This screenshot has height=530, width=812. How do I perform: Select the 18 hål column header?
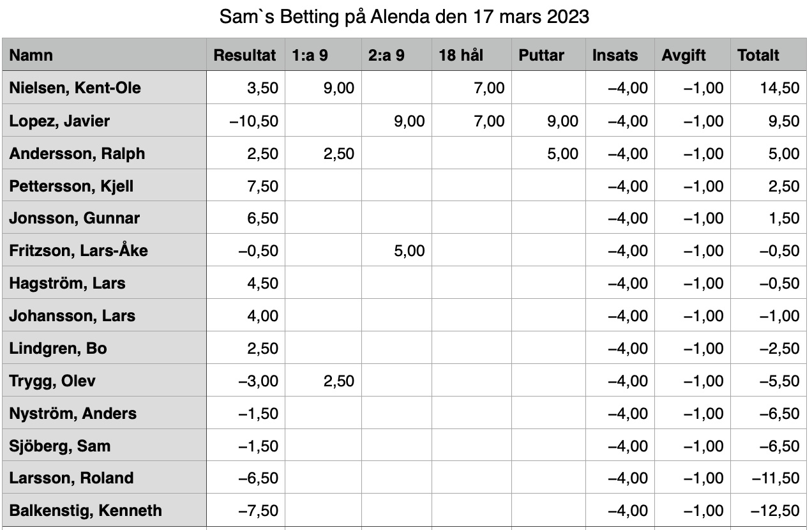tap(472, 55)
